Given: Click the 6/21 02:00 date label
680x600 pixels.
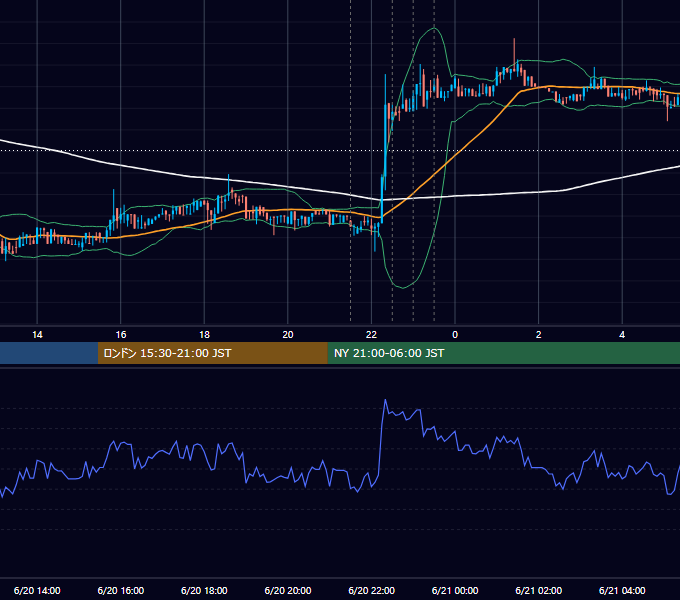Looking at the screenshot, I should coord(539,590).
